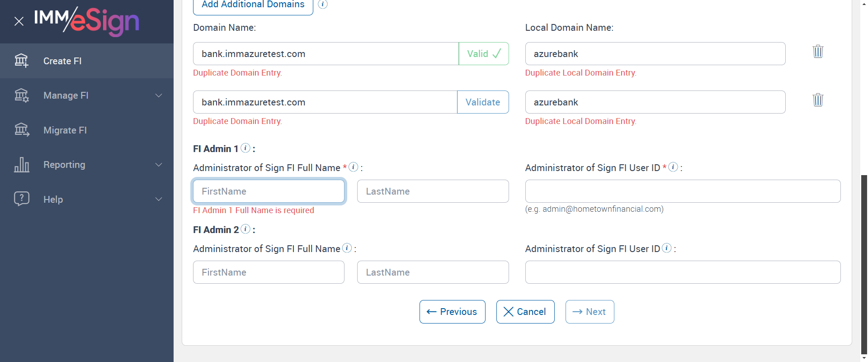Expand the Reporting menu chevron
The width and height of the screenshot is (868, 362).
[x=159, y=165]
